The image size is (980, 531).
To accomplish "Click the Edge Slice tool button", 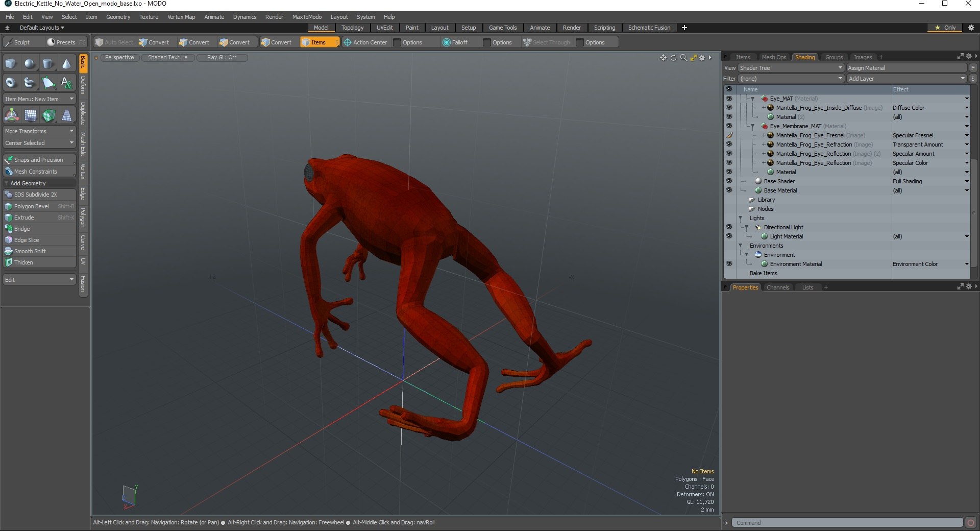I will pos(39,240).
